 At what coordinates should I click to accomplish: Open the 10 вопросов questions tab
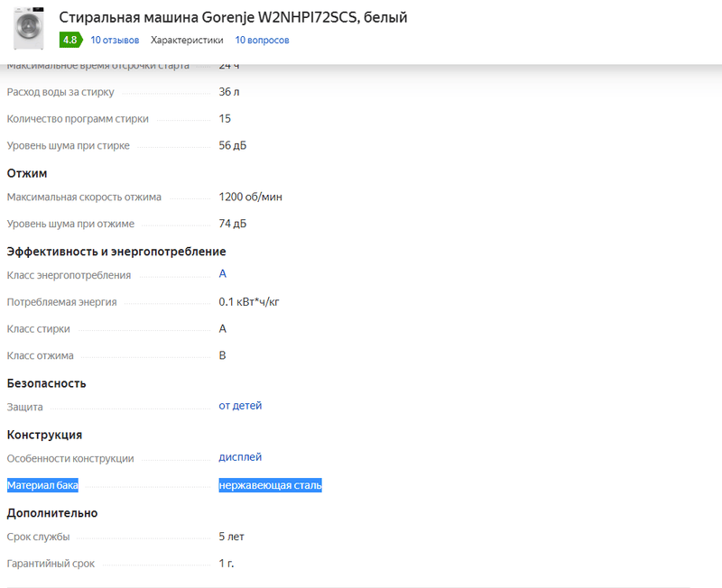(x=262, y=40)
